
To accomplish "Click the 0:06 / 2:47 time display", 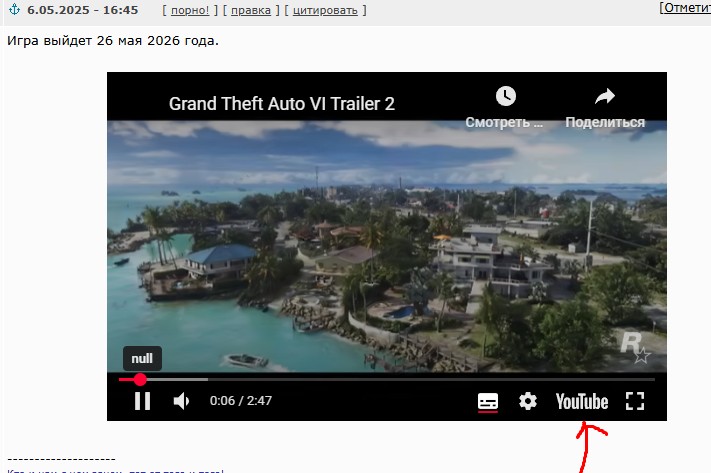I will click(x=241, y=401).
